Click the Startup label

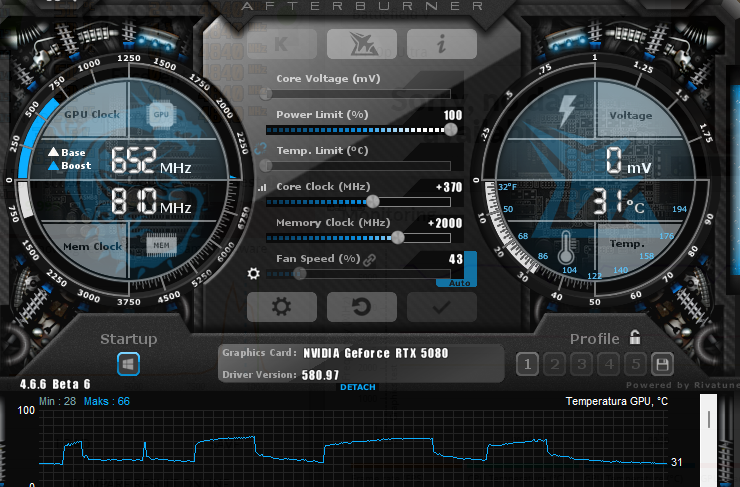pos(128,339)
